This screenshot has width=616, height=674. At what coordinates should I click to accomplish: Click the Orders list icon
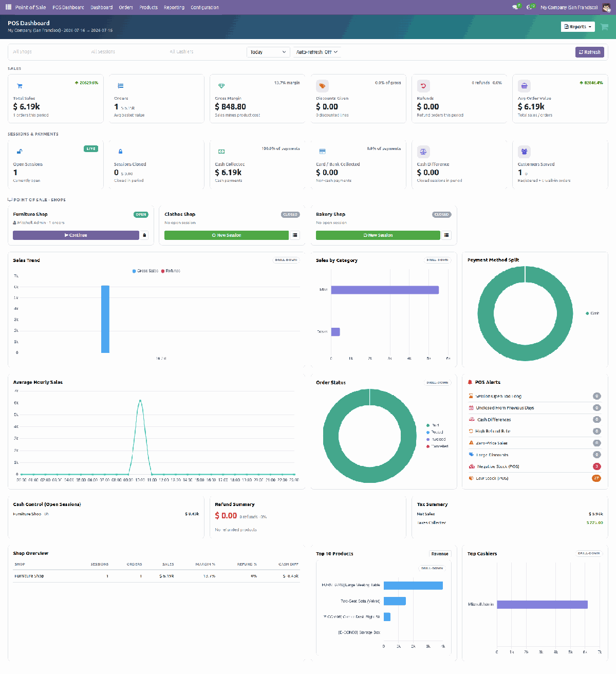click(121, 86)
